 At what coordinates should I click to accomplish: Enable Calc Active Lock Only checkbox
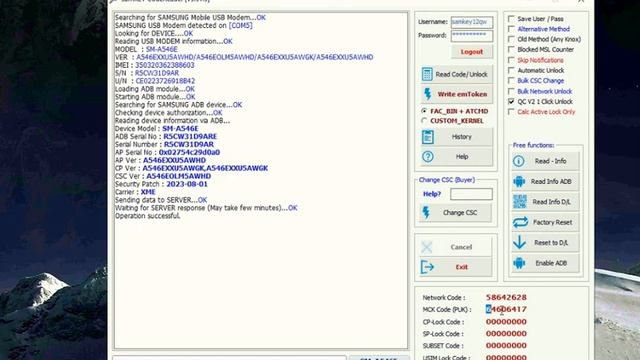pyautogui.click(x=511, y=112)
